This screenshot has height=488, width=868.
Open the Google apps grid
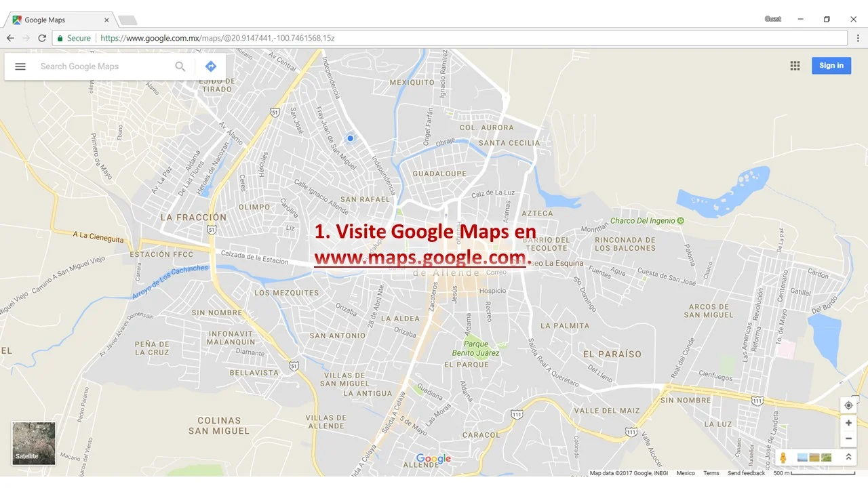coord(795,66)
